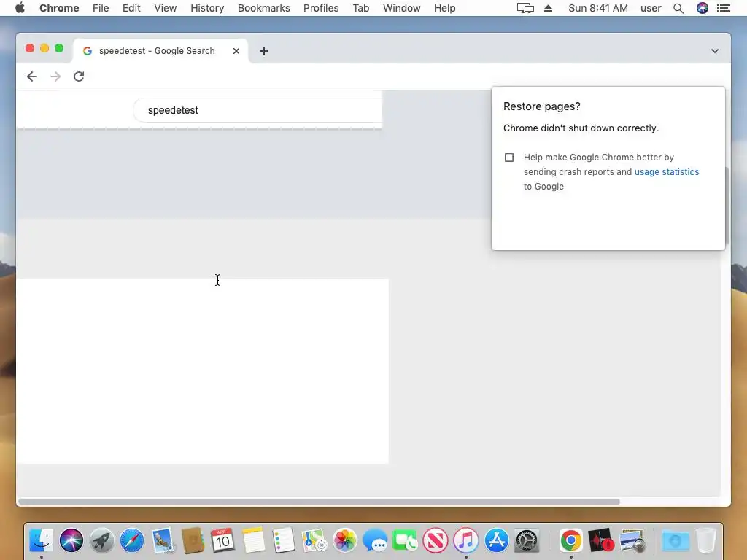Open Reminders from the Dock
The height and width of the screenshot is (560, 747).
point(284,540)
